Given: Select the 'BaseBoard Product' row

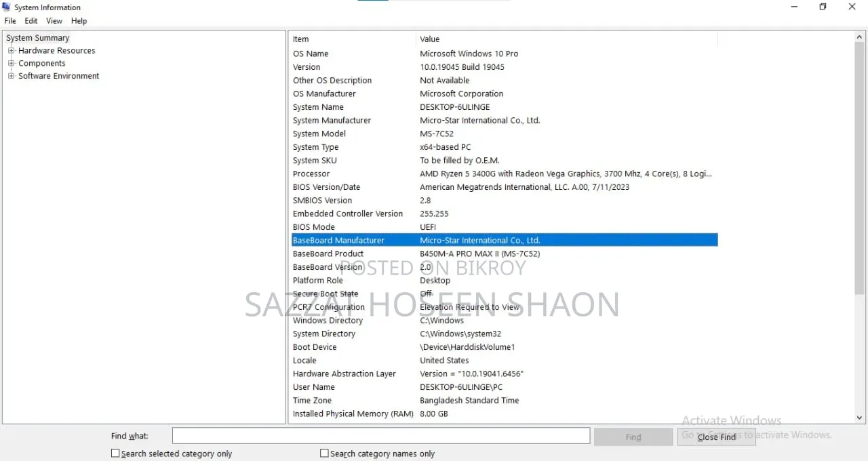Looking at the screenshot, I should click(505, 254).
